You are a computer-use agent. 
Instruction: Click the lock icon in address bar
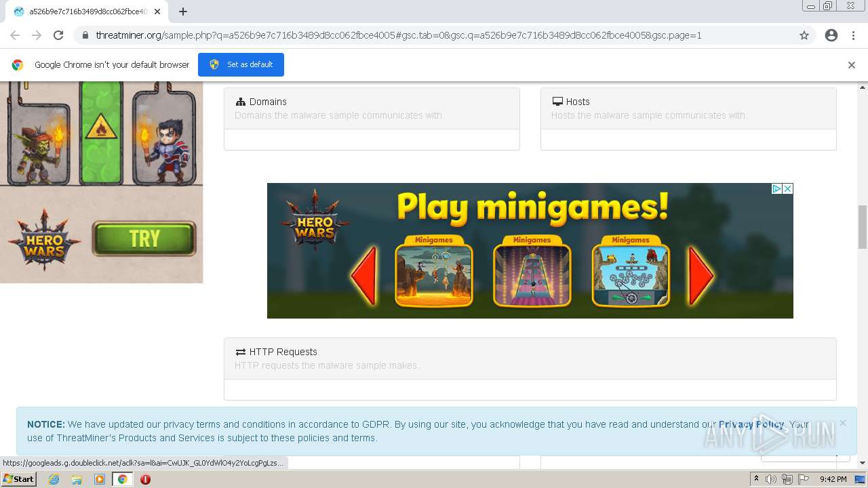85,35
